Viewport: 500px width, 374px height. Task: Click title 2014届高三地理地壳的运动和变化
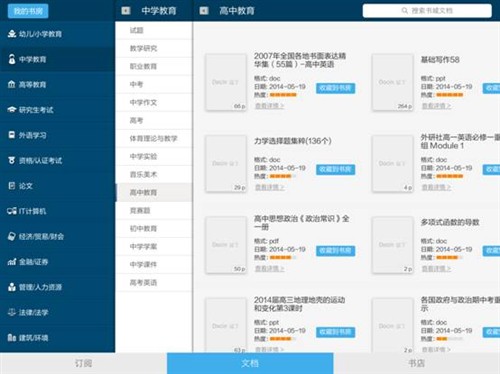tap(299, 304)
